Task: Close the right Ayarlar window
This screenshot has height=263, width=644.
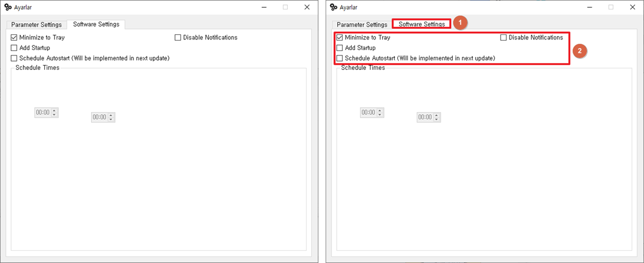Action: click(632, 7)
